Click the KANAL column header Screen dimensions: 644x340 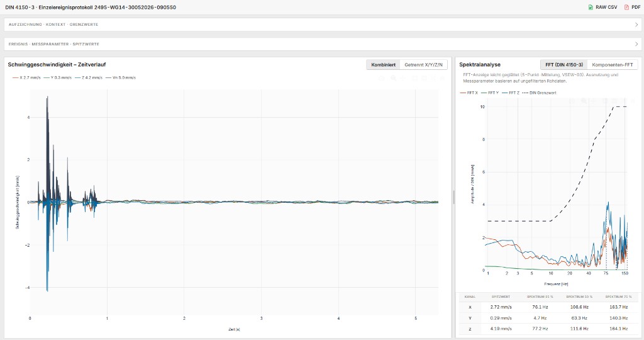[470, 297]
